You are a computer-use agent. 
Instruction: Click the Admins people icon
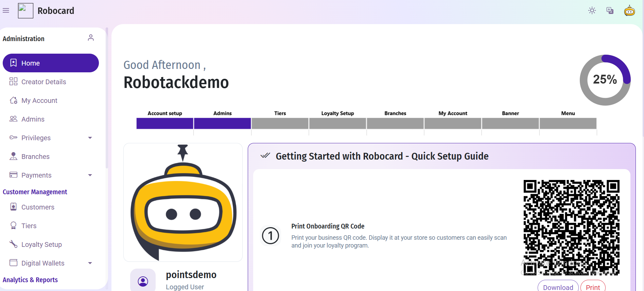(14, 119)
